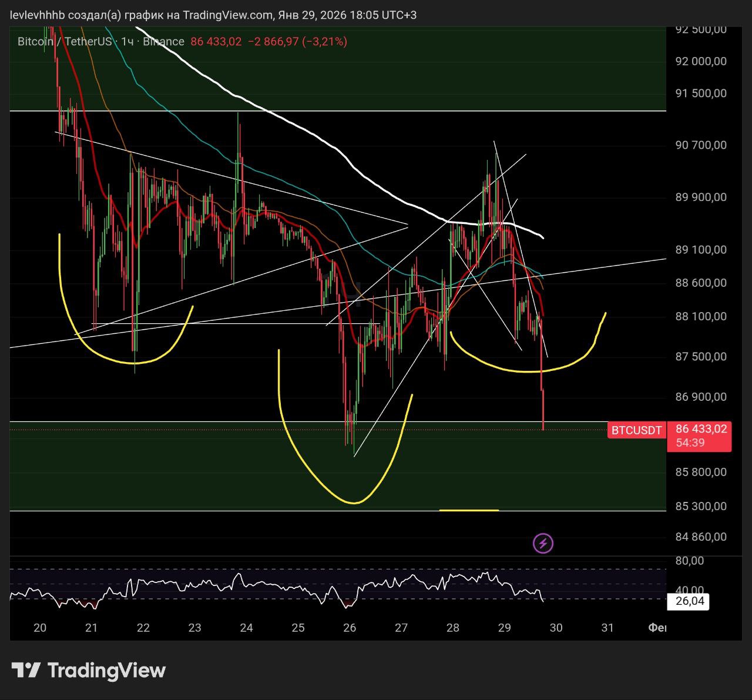This screenshot has width=752, height=700.
Task: Click the red price change −2 866,97 (−3,21%)
Action: (x=297, y=41)
